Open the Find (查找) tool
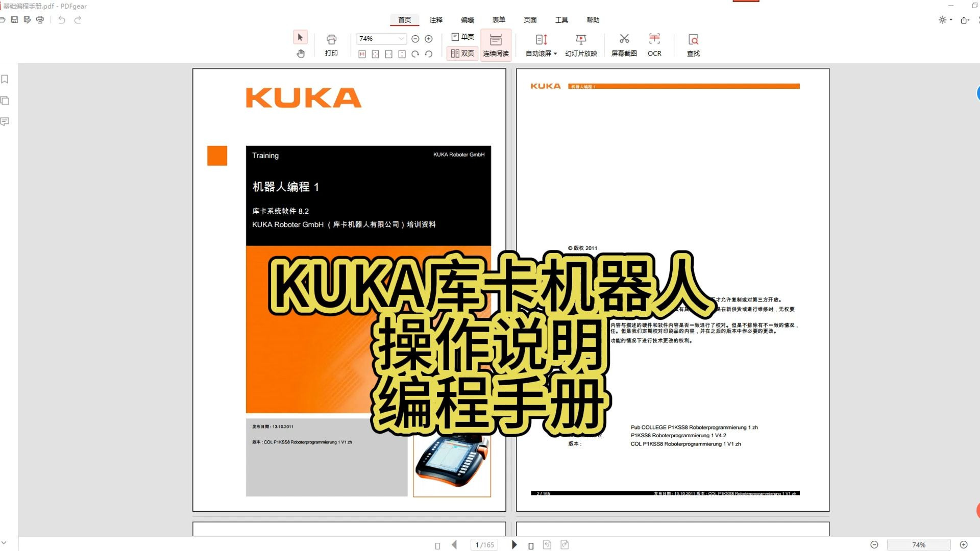 pyautogui.click(x=693, y=45)
